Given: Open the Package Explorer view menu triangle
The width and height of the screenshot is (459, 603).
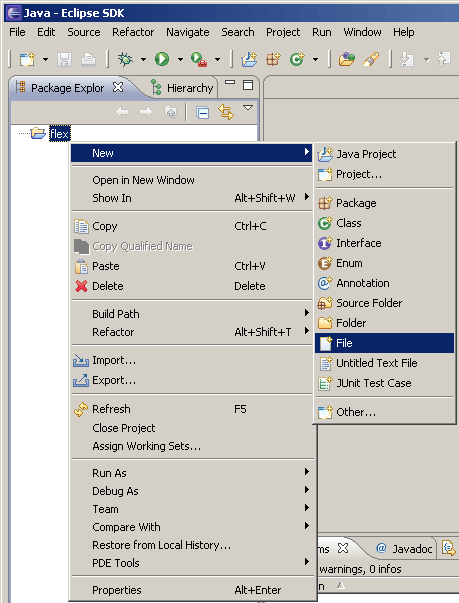Looking at the screenshot, I should click(x=248, y=108).
